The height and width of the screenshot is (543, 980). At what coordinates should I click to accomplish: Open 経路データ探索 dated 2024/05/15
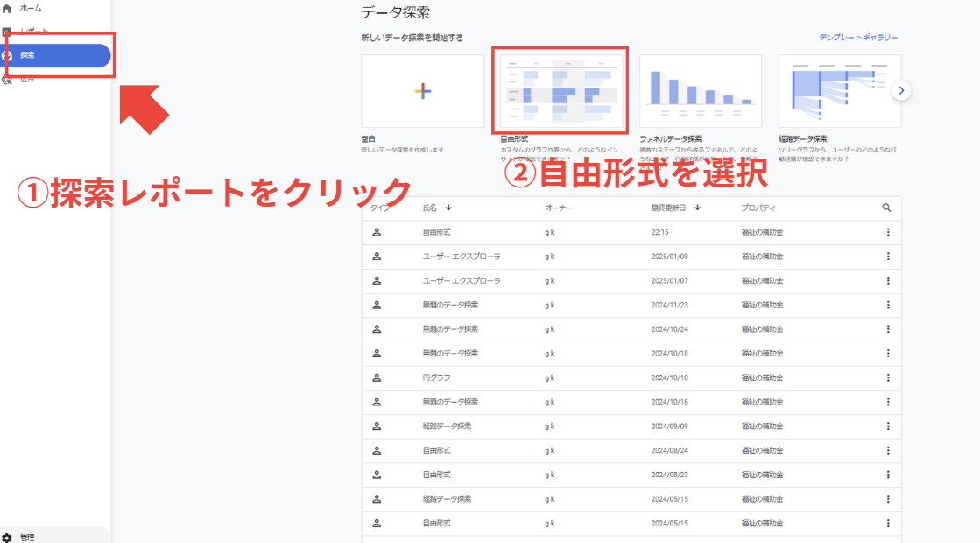pos(447,499)
